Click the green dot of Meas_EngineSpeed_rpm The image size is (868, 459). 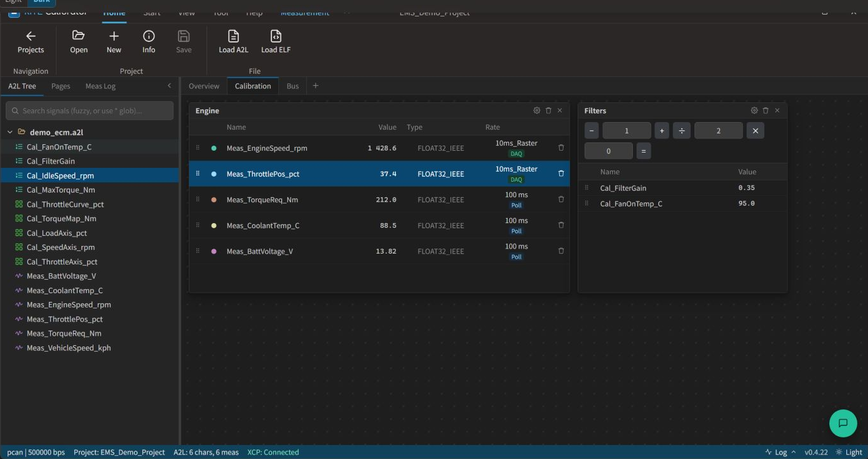tap(214, 148)
